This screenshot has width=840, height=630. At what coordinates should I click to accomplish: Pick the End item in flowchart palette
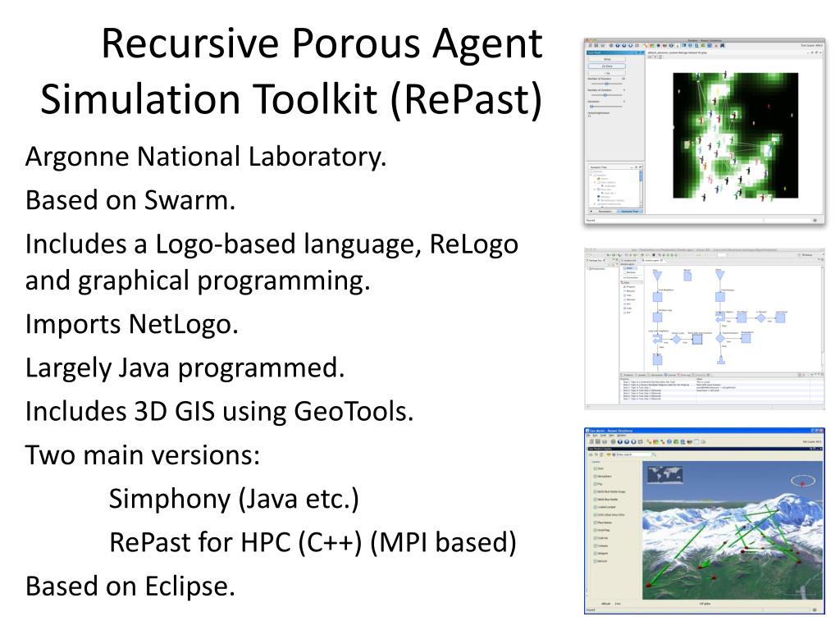click(x=628, y=313)
